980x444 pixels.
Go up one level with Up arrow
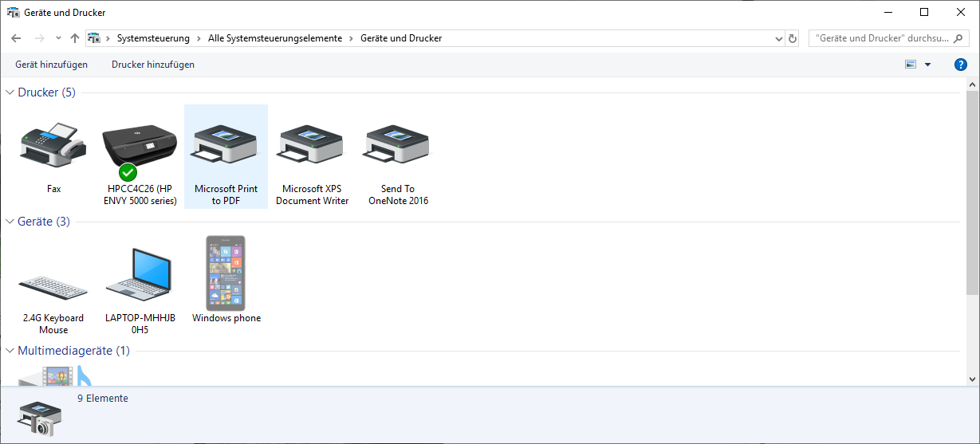(x=74, y=38)
